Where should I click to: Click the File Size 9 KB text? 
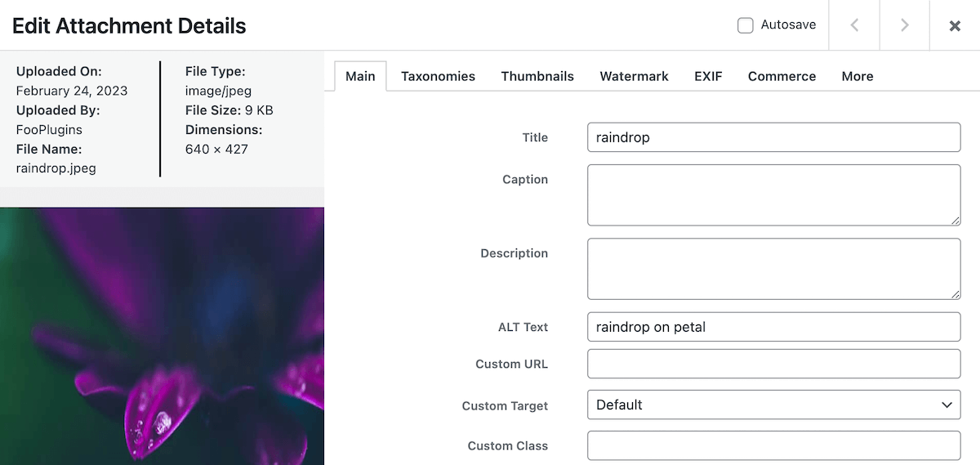[229, 110]
